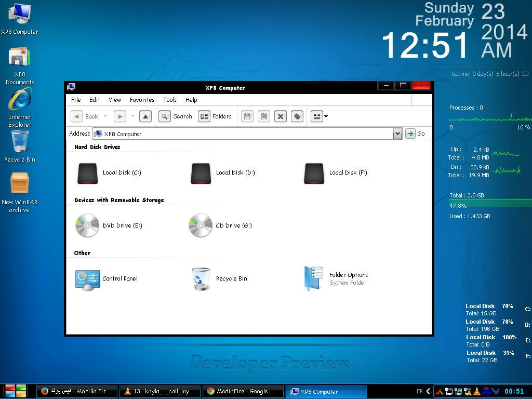The image size is (532, 399).
Task: Click the Forward arrow toolbar button
Action: 120,116
